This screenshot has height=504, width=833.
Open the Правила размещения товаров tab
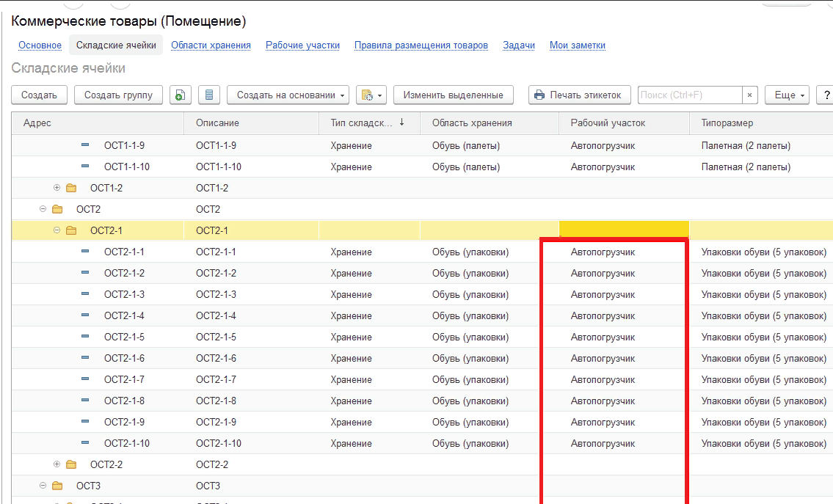(x=421, y=45)
